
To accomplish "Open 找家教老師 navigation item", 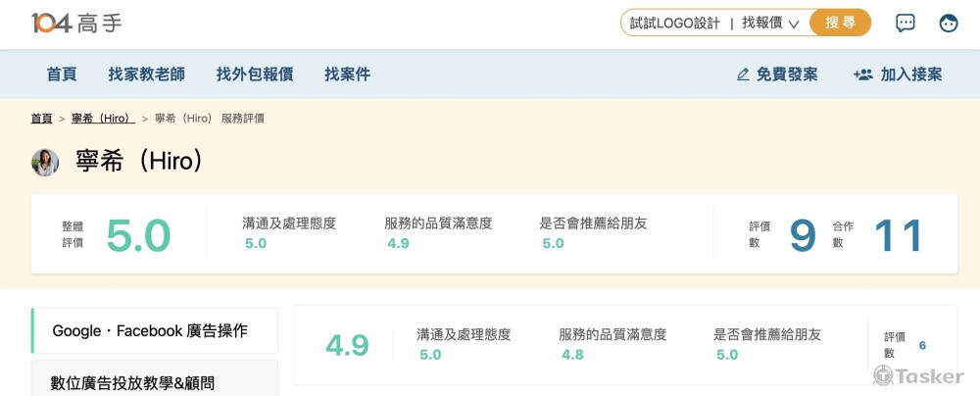I will tap(146, 74).
